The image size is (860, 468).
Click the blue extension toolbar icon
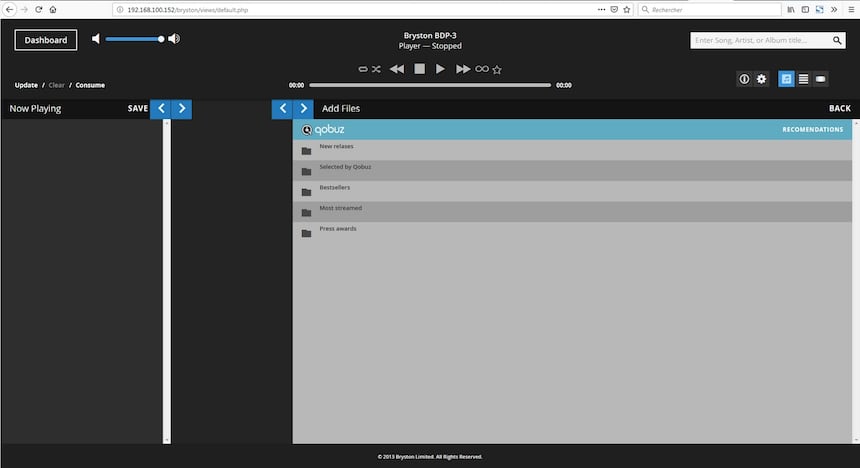(819, 9)
